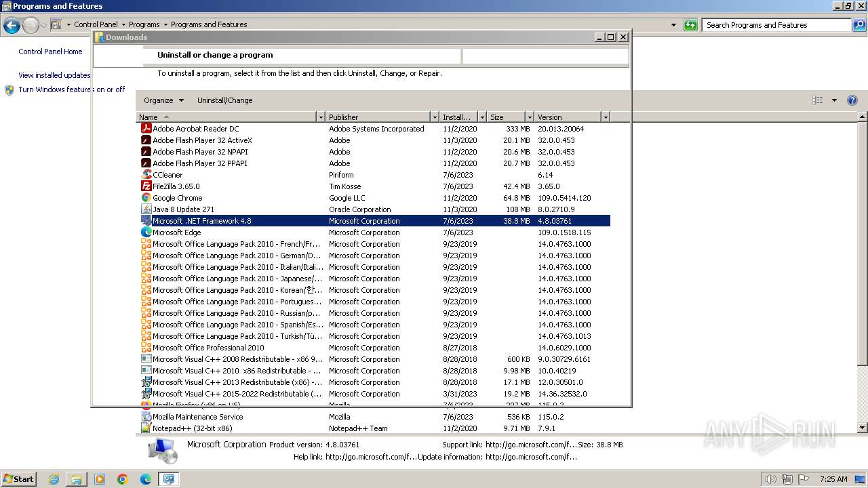Click the Windows features shield icon

[9, 90]
